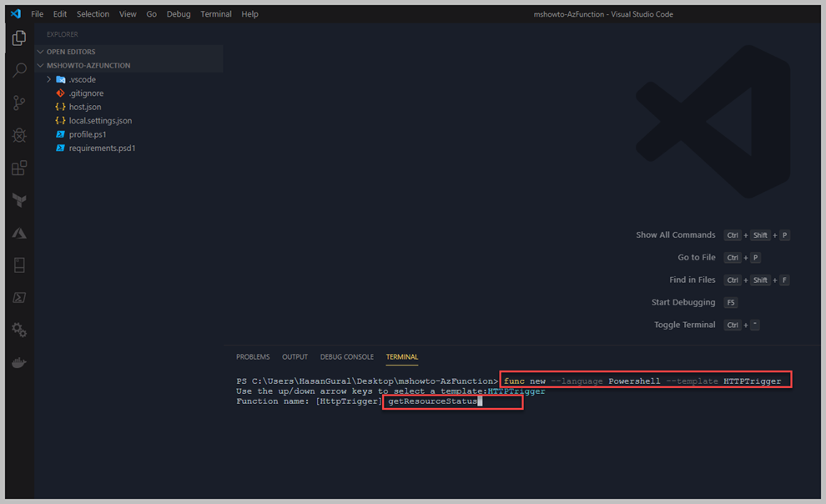This screenshot has width=826, height=504.
Task: Open the View menu
Action: pos(128,14)
